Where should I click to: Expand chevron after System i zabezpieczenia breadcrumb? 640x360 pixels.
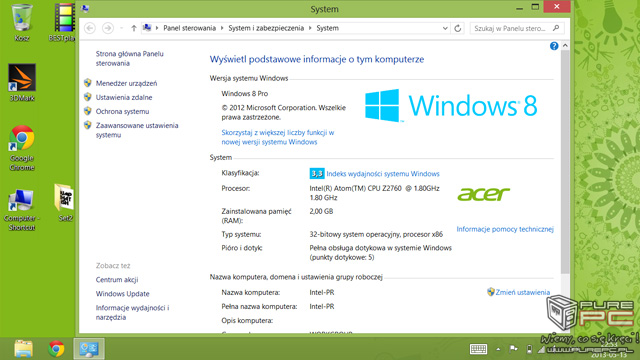coord(310,28)
